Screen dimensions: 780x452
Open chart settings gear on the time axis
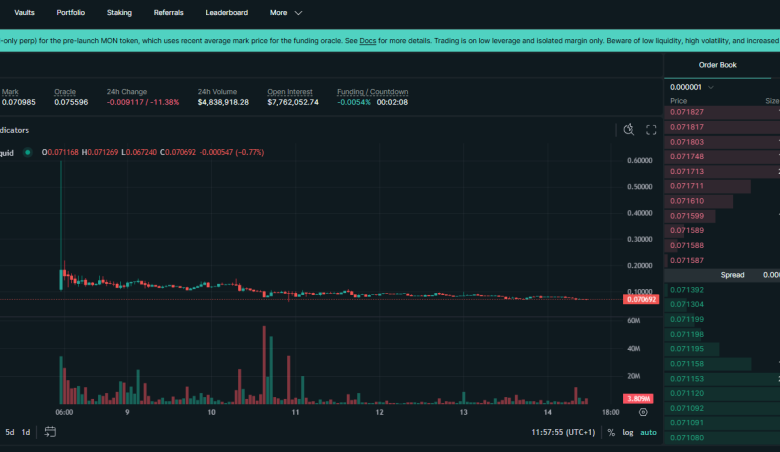[643, 411]
